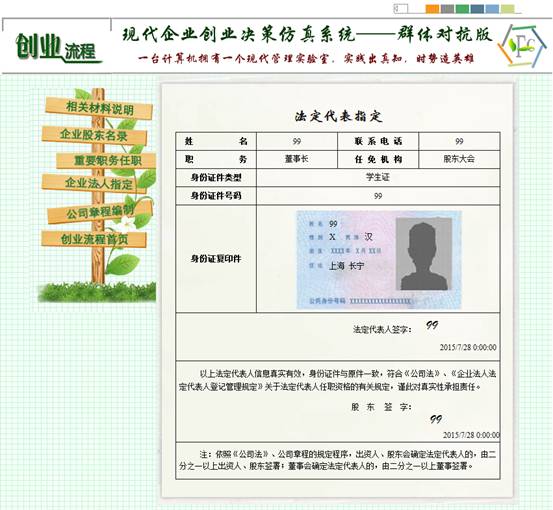The height and width of the screenshot is (510, 553).
Task: Select 重要职务任职 signpost item
Action: click(x=107, y=160)
